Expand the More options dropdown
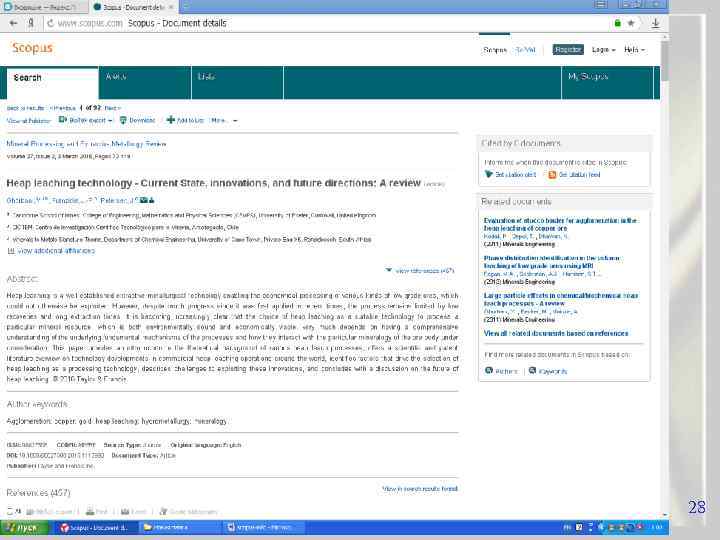Screen dimensions: 720x540 point(224,120)
